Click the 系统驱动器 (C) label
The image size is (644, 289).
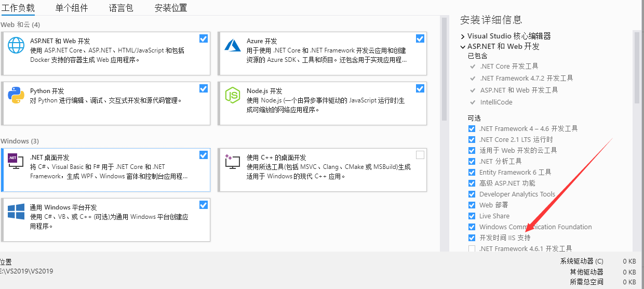pyautogui.click(x=582, y=261)
